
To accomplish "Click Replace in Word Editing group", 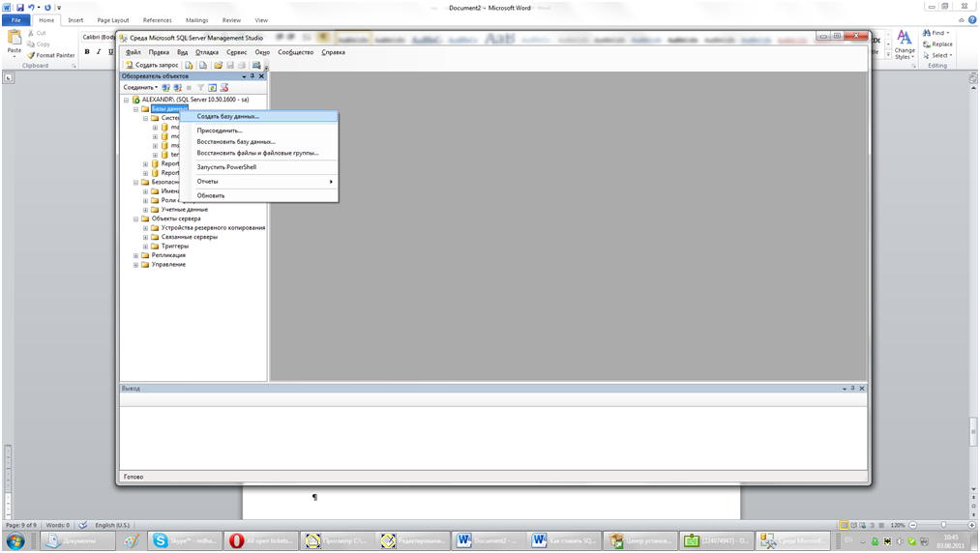I will click(938, 44).
